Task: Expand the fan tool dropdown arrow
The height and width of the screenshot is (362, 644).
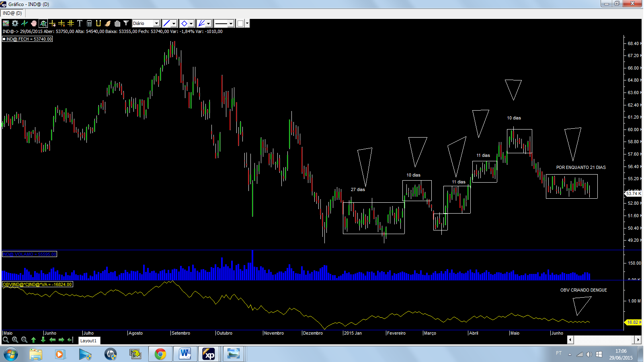Action: pyautogui.click(x=209, y=23)
